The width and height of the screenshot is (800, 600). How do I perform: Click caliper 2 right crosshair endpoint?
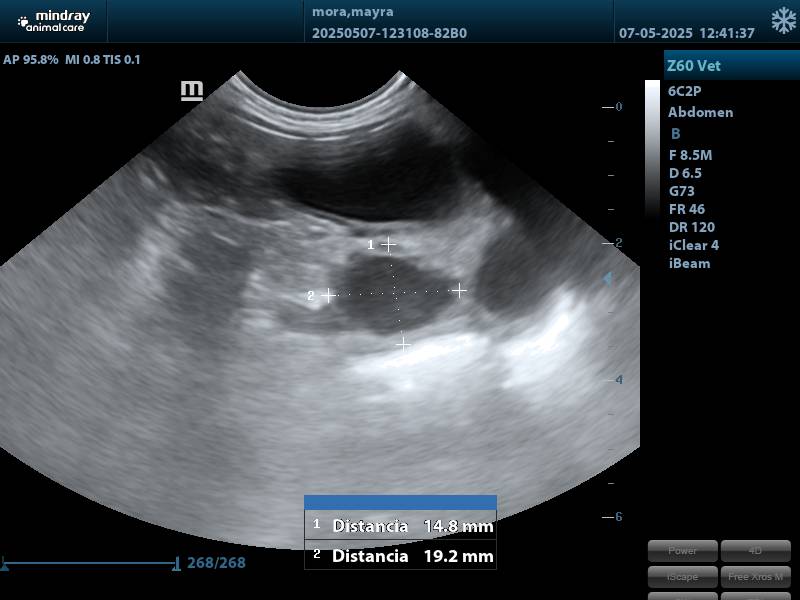click(459, 291)
